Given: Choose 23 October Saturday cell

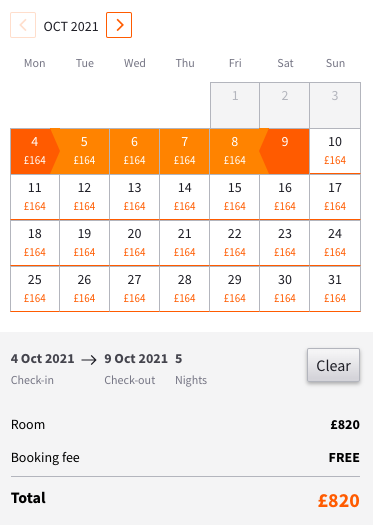Looking at the screenshot, I should (285, 243).
